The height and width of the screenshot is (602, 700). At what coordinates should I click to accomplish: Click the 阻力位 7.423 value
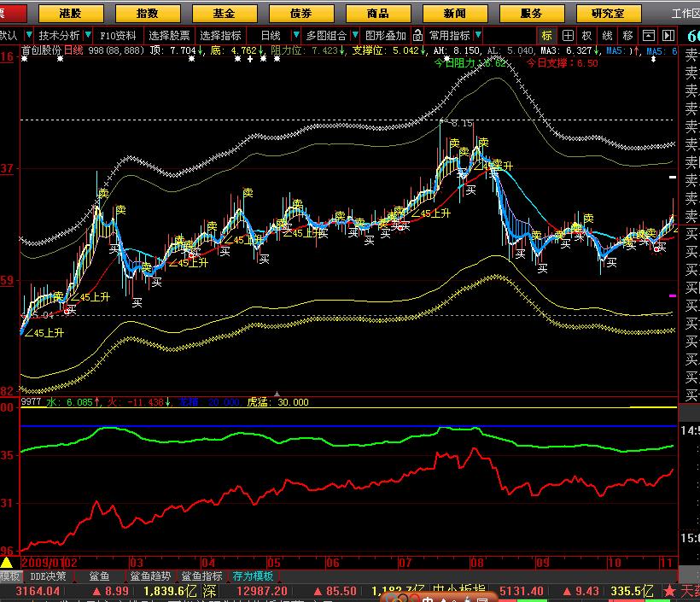(x=307, y=50)
